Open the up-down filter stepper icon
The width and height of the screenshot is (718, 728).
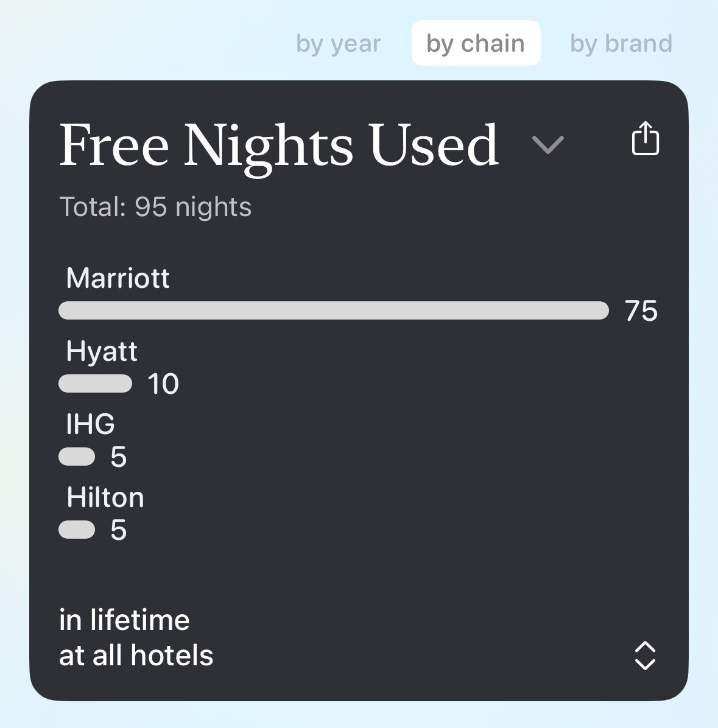coord(645,656)
